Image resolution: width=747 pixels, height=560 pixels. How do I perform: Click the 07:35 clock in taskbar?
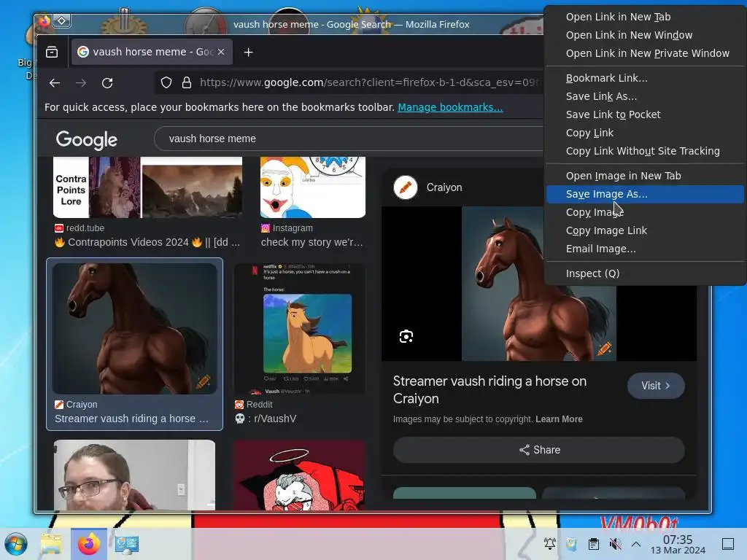pos(678,540)
